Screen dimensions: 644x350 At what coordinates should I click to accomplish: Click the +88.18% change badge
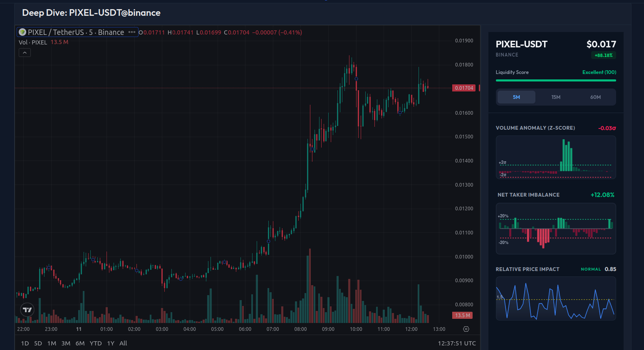click(603, 55)
